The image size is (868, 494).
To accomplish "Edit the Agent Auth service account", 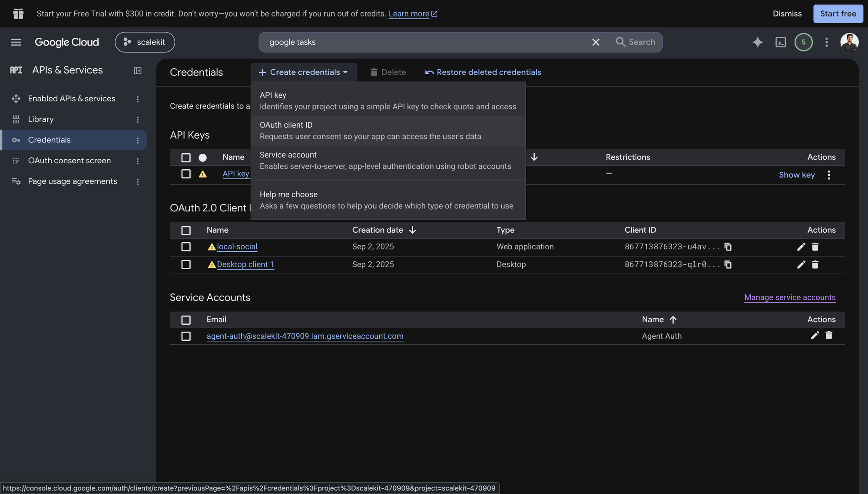I will (x=815, y=335).
